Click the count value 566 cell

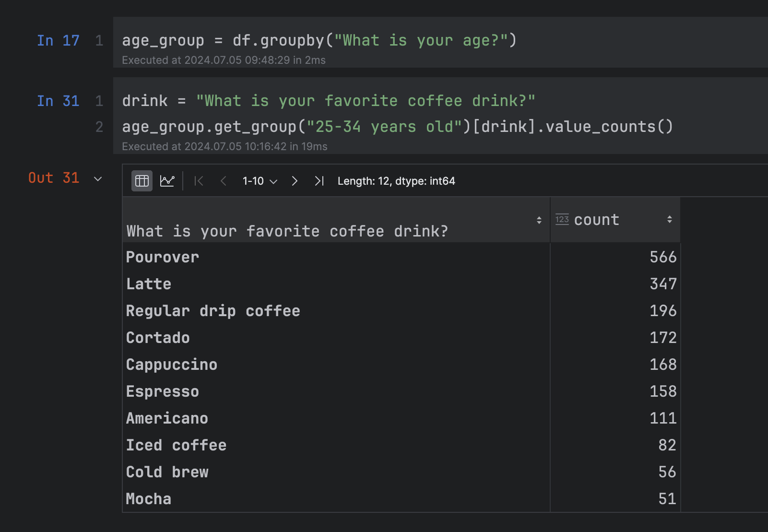(663, 257)
